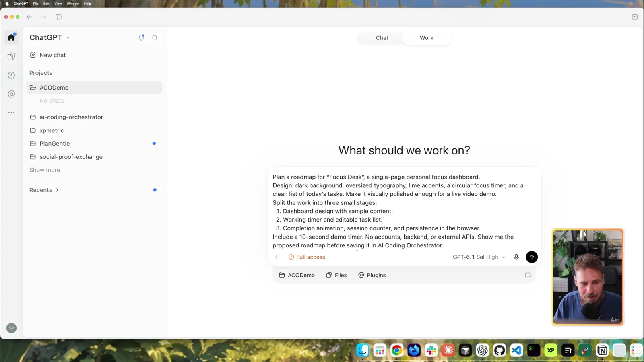Open the Edit menu
644x362 pixels.
[x=46, y=4]
